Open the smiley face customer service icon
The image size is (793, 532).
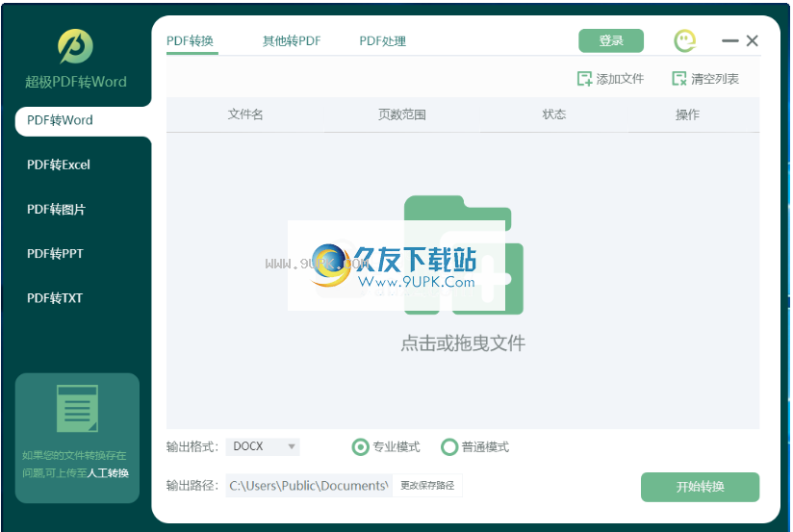click(x=685, y=41)
